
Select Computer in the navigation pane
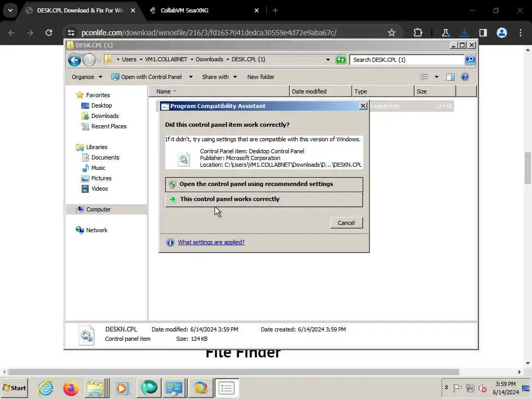tap(98, 209)
